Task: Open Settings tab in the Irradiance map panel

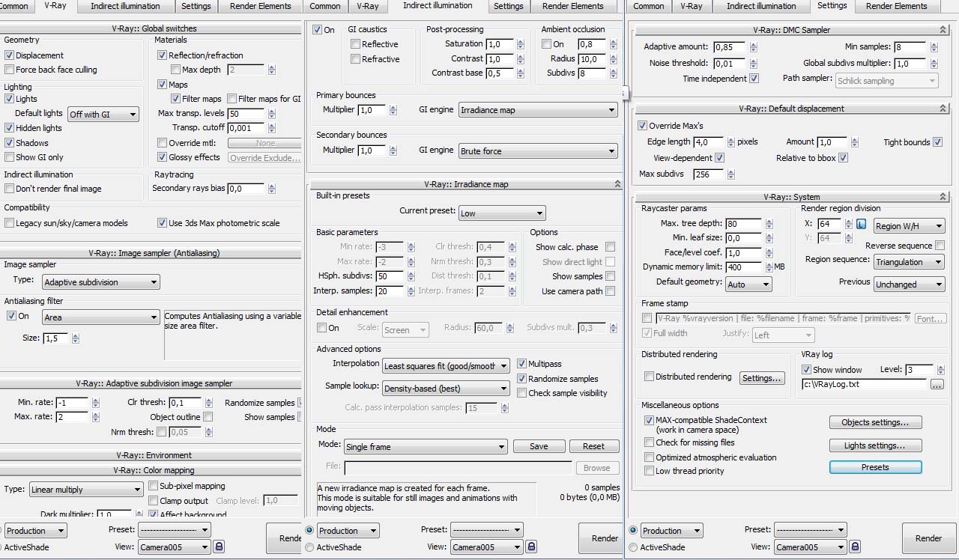Action: coord(509,6)
